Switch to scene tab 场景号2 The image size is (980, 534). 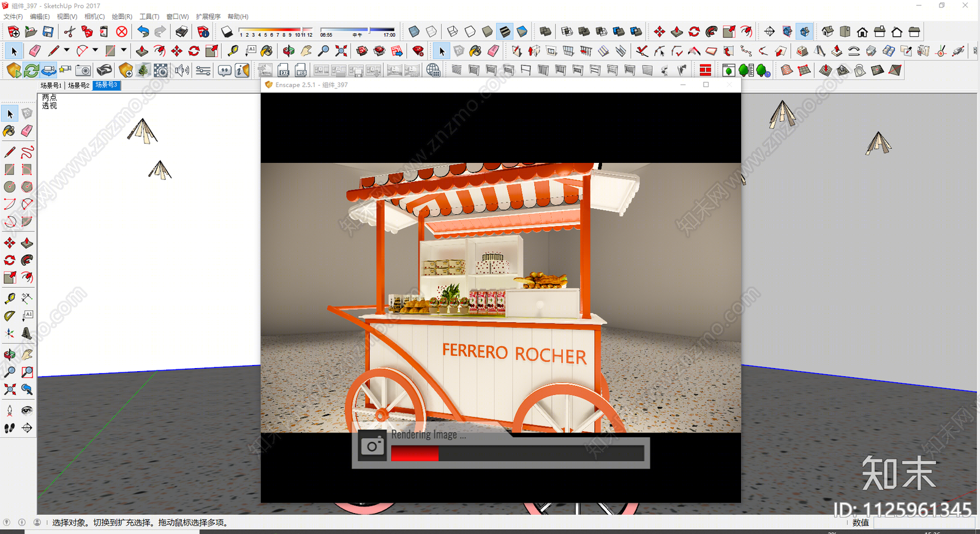(x=78, y=86)
